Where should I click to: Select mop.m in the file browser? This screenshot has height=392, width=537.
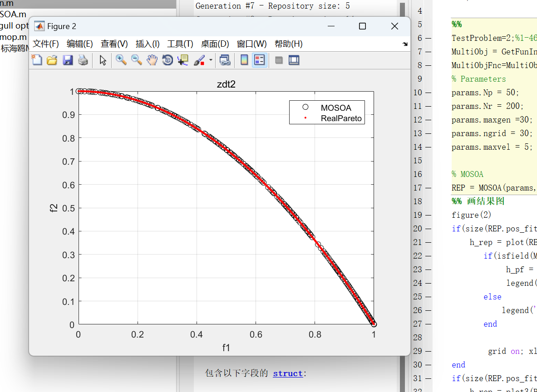13,37
